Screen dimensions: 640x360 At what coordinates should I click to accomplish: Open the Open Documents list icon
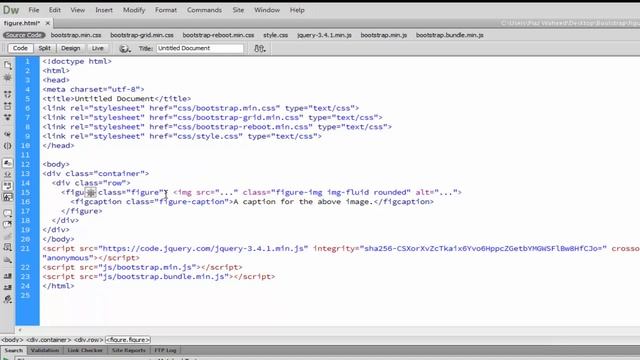pos(7,65)
